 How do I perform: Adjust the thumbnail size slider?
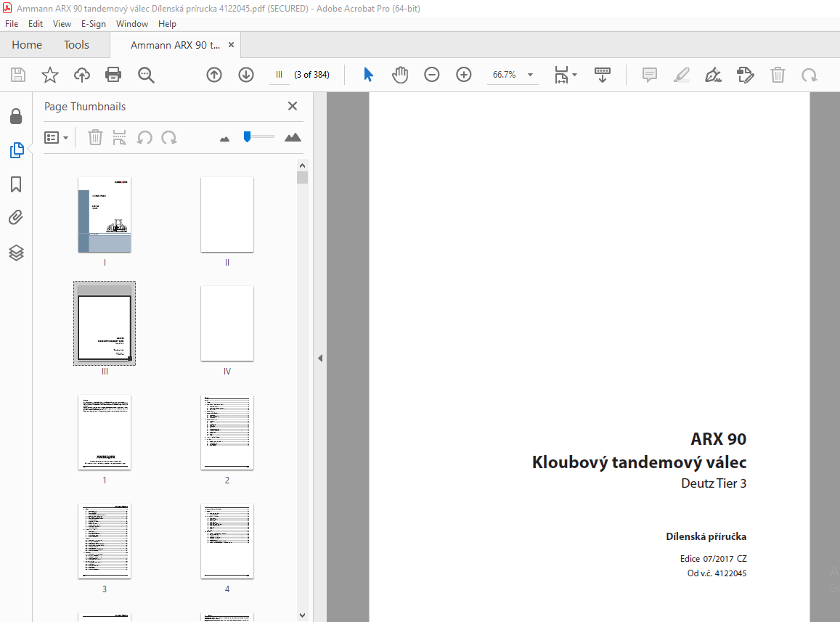[247, 136]
